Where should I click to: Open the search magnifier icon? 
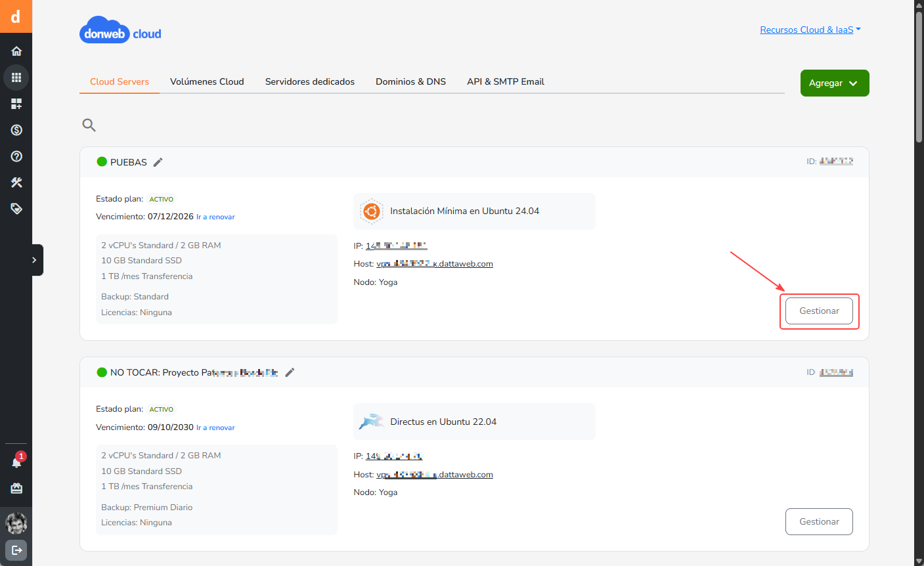(x=89, y=125)
